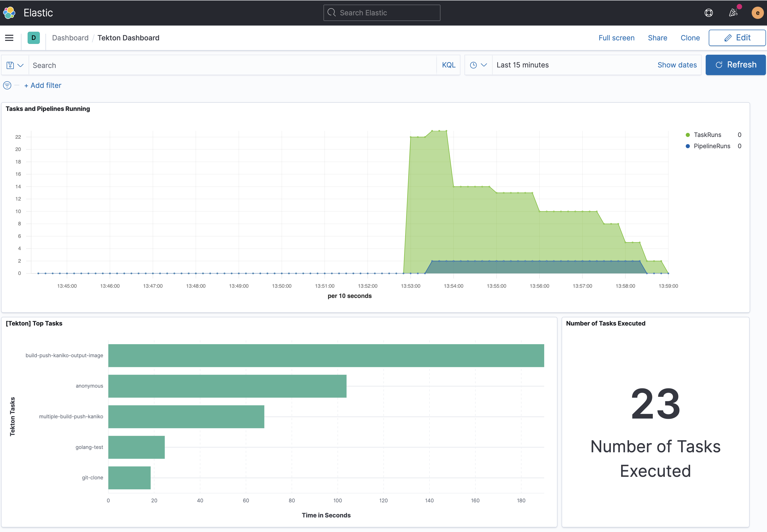Open the hamburger navigation menu
Screen dimensions: 767x532
pyautogui.click(x=9, y=38)
